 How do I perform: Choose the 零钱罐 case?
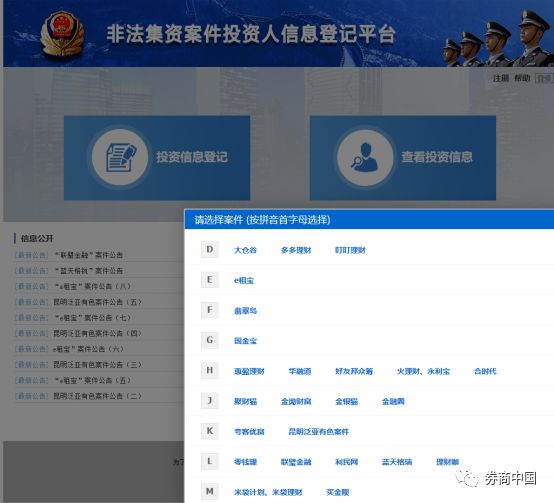tap(245, 462)
